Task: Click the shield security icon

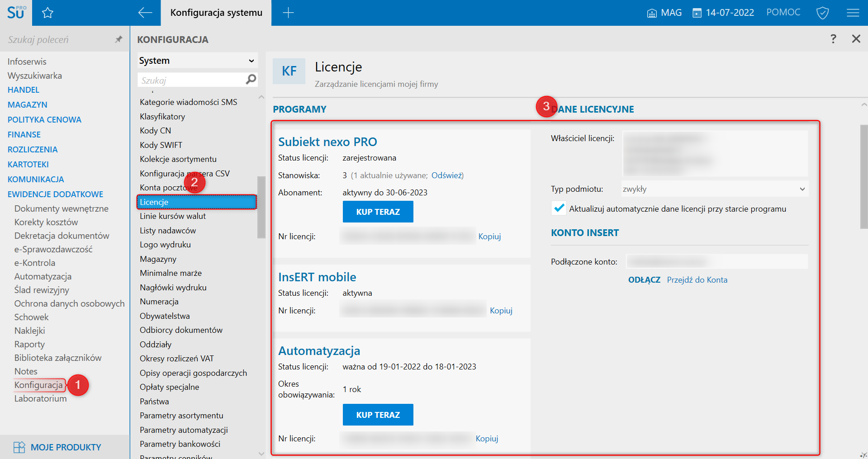Action: (822, 13)
